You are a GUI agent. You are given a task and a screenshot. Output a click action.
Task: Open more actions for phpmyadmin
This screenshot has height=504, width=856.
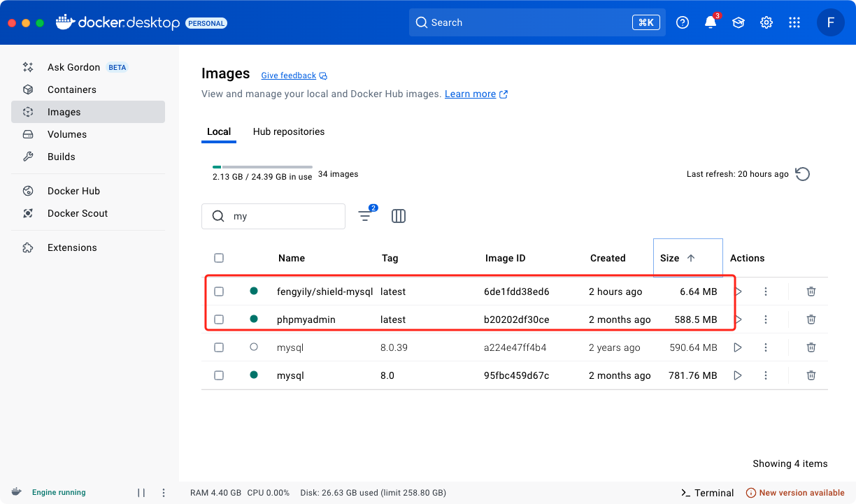pyautogui.click(x=766, y=319)
